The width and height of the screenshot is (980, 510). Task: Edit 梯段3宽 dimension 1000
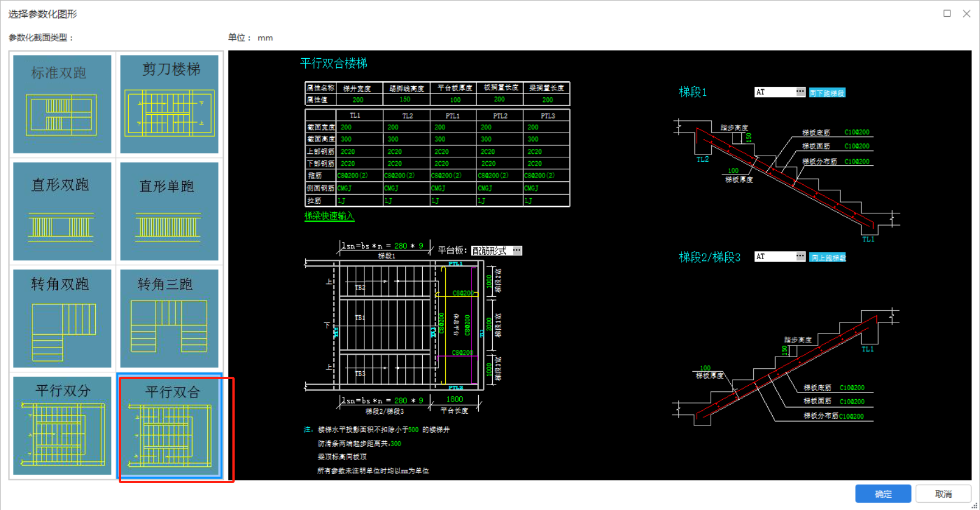pos(489,370)
